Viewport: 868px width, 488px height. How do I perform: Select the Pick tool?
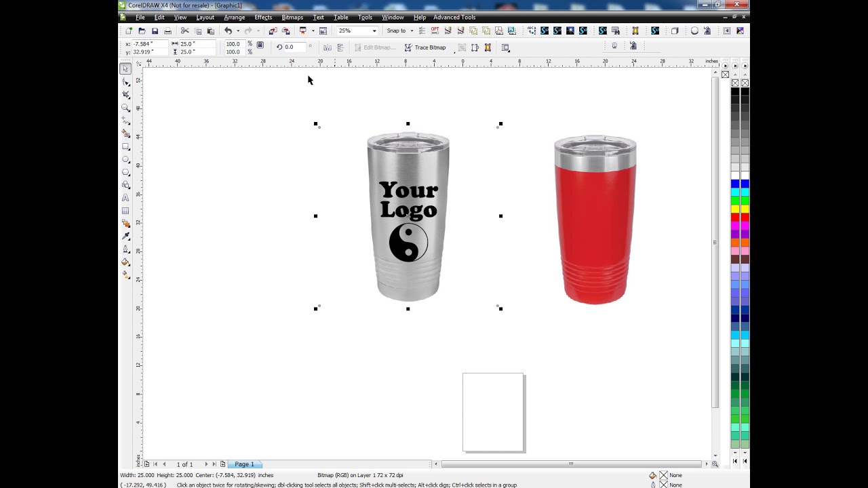click(x=125, y=68)
